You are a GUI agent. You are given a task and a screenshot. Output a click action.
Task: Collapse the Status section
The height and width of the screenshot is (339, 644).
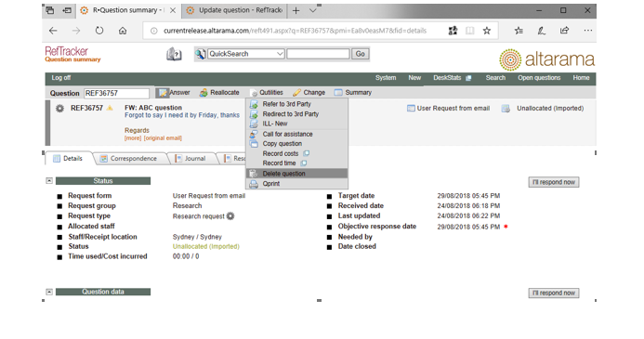tap(49, 180)
